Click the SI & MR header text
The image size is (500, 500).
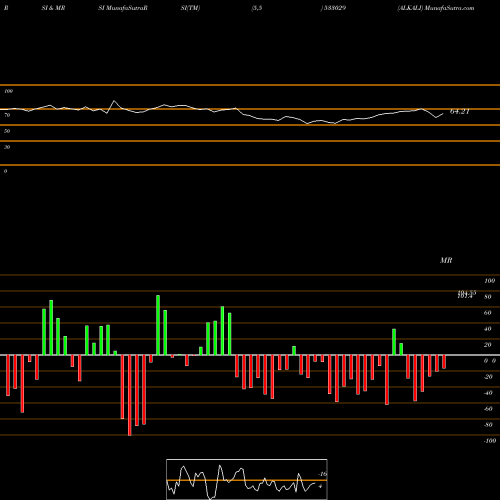53,8
